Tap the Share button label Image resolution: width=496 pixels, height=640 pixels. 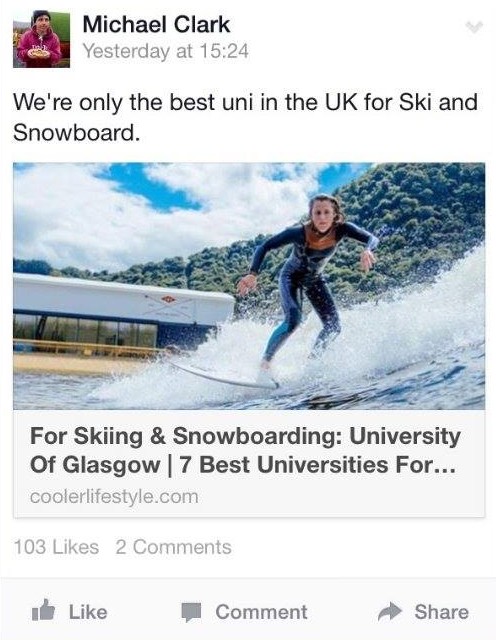point(442,612)
